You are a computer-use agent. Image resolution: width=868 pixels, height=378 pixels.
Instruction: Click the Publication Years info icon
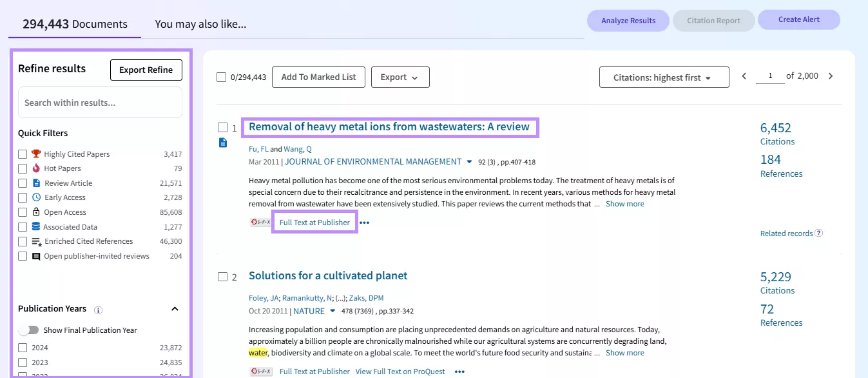click(x=97, y=310)
